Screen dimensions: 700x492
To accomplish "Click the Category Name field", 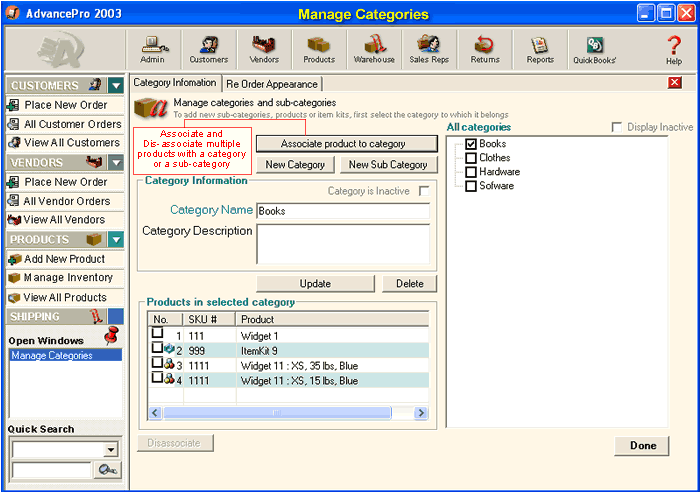I will [x=343, y=211].
